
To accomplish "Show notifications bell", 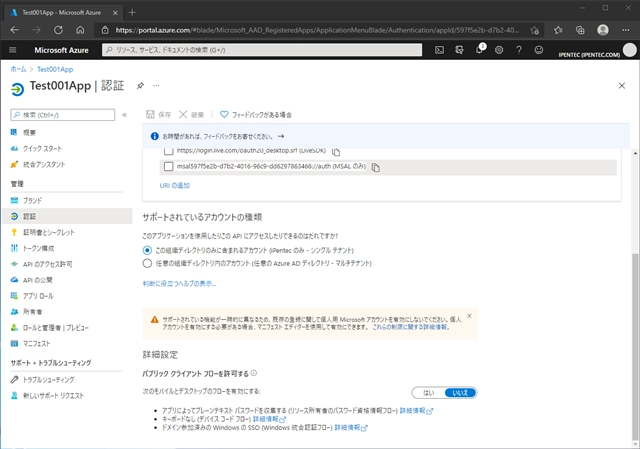I will (x=480, y=49).
